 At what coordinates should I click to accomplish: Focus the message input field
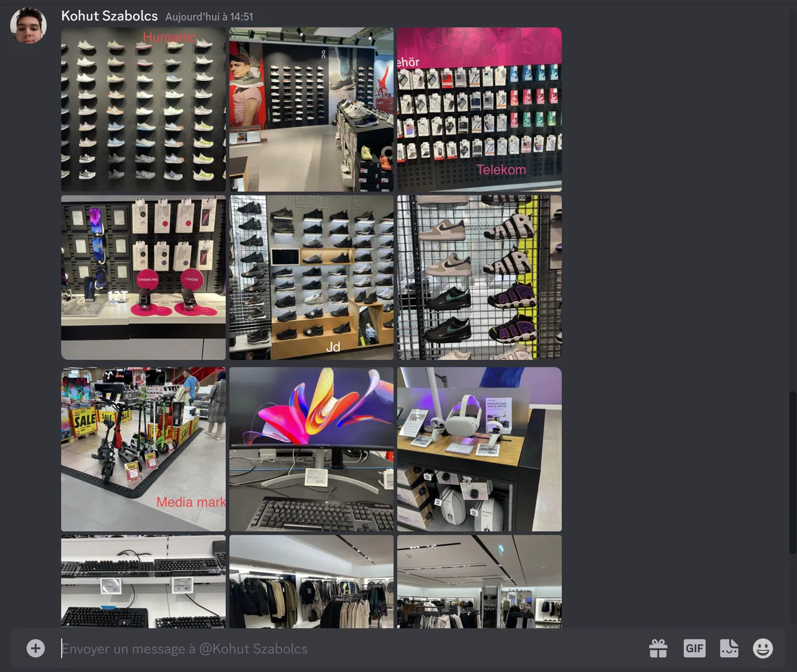coord(349,648)
